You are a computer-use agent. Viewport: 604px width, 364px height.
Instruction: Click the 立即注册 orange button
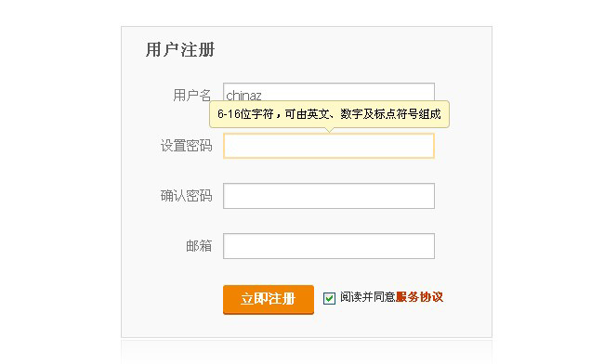269,299
